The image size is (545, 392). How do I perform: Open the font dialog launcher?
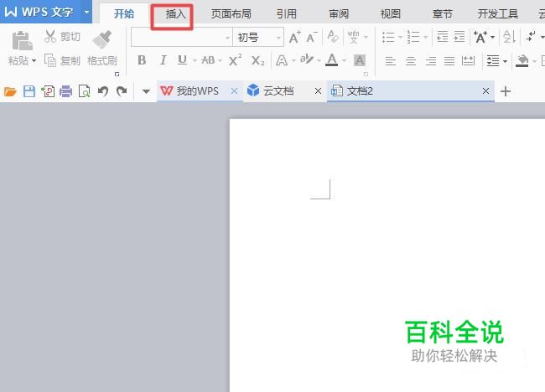pos(366,74)
